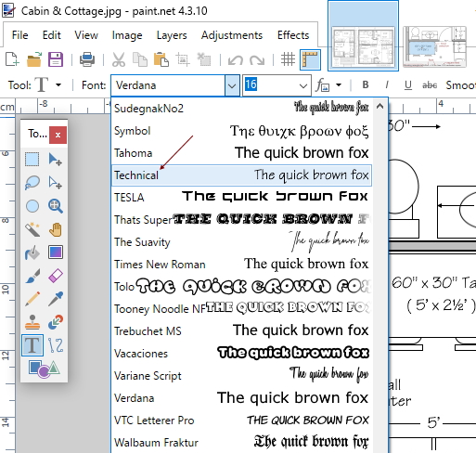Click the New file icon
476x453 pixels.
(12, 59)
